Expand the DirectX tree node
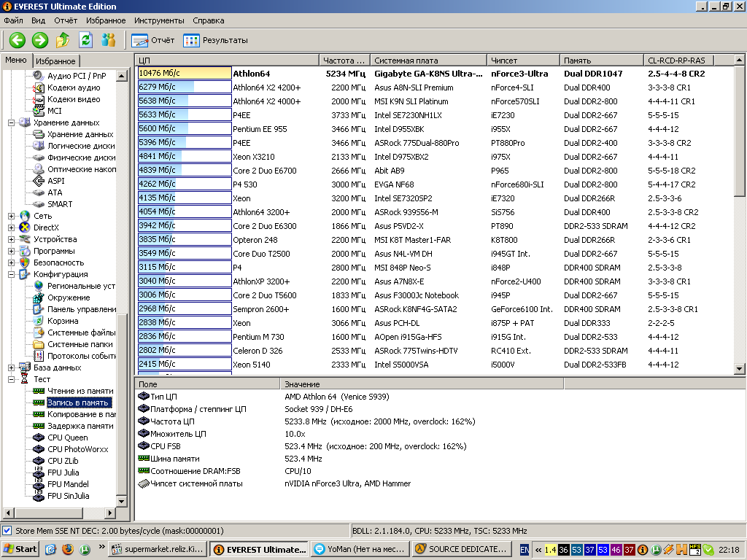This screenshot has height=560, width=747. tap(12, 227)
